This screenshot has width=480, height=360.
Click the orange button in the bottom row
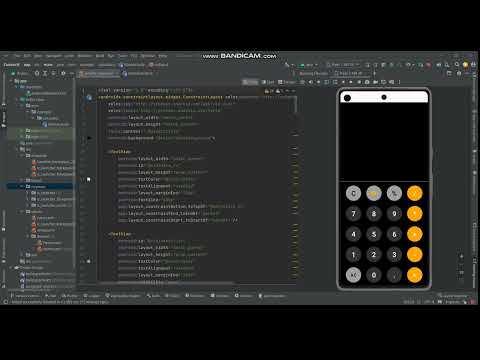click(415, 275)
